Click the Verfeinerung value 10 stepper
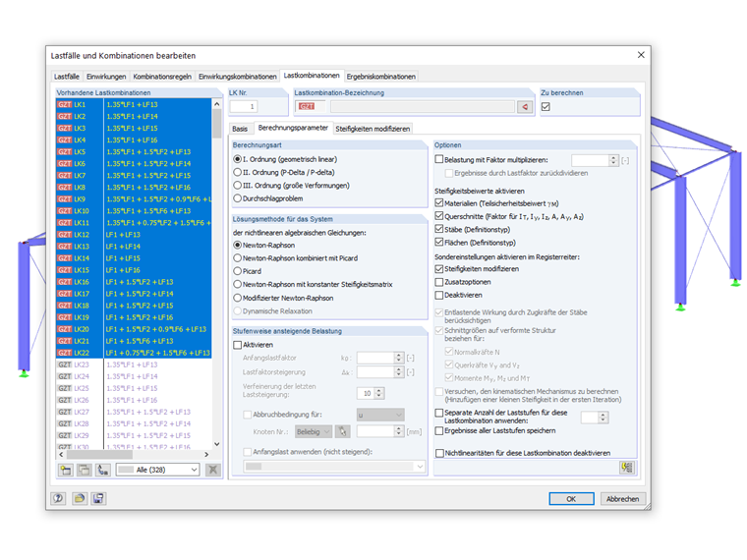 point(379,393)
